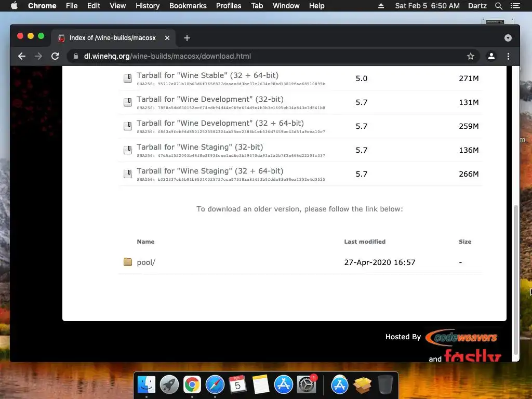Click the 5.0 version value
The height and width of the screenshot is (399, 532).
coord(362,78)
